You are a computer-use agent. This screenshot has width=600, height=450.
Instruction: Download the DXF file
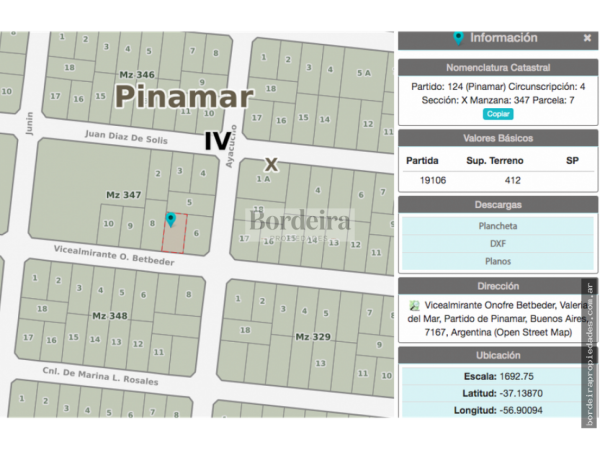point(497,243)
